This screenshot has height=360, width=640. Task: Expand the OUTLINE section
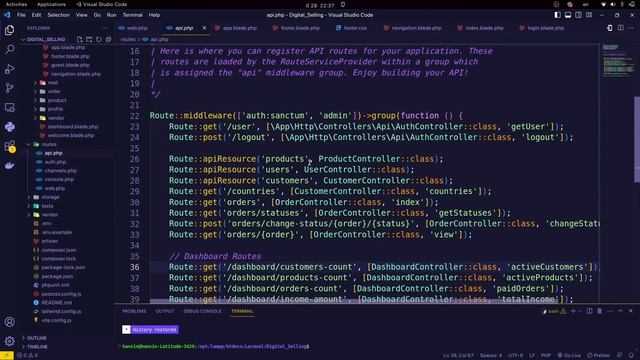pyautogui.click(x=36, y=338)
